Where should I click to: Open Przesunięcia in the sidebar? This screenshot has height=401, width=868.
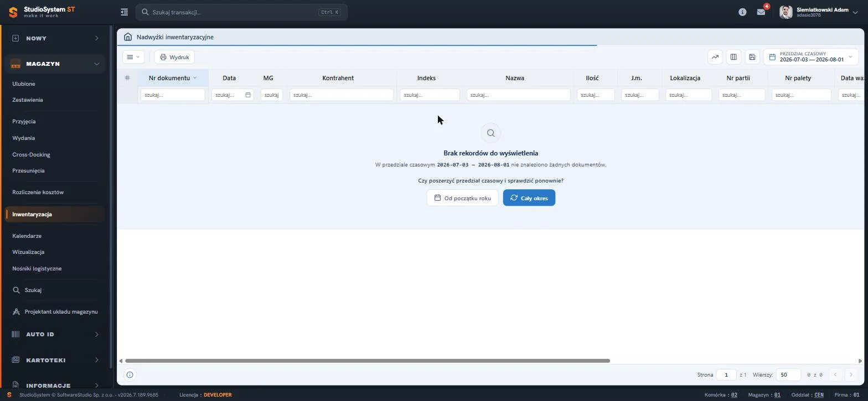[x=28, y=171]
